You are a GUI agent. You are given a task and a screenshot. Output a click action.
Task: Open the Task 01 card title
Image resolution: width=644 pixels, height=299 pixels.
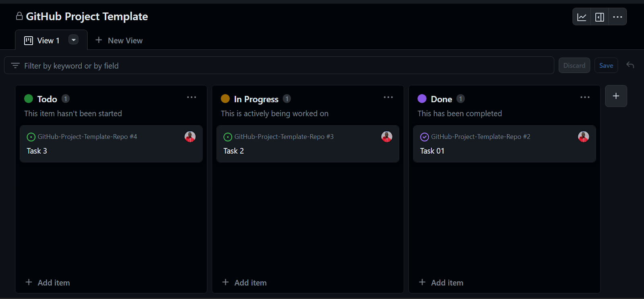coord(432,151)
